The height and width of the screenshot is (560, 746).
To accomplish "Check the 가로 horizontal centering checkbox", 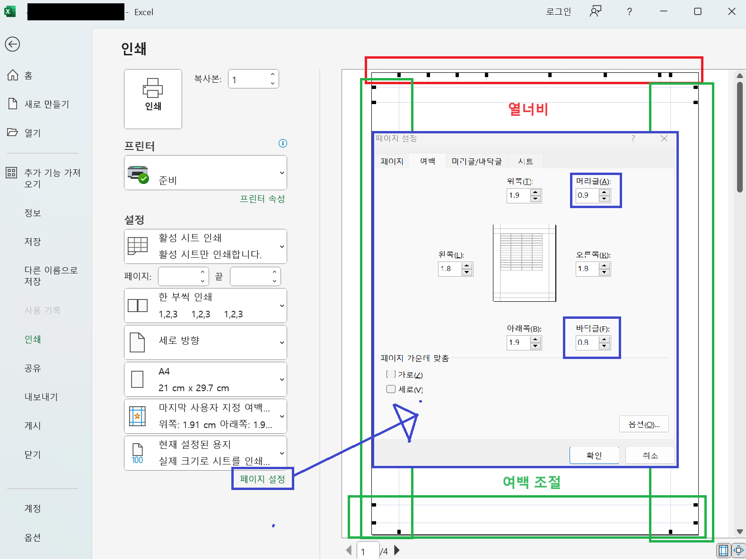I will click(391, 375).
